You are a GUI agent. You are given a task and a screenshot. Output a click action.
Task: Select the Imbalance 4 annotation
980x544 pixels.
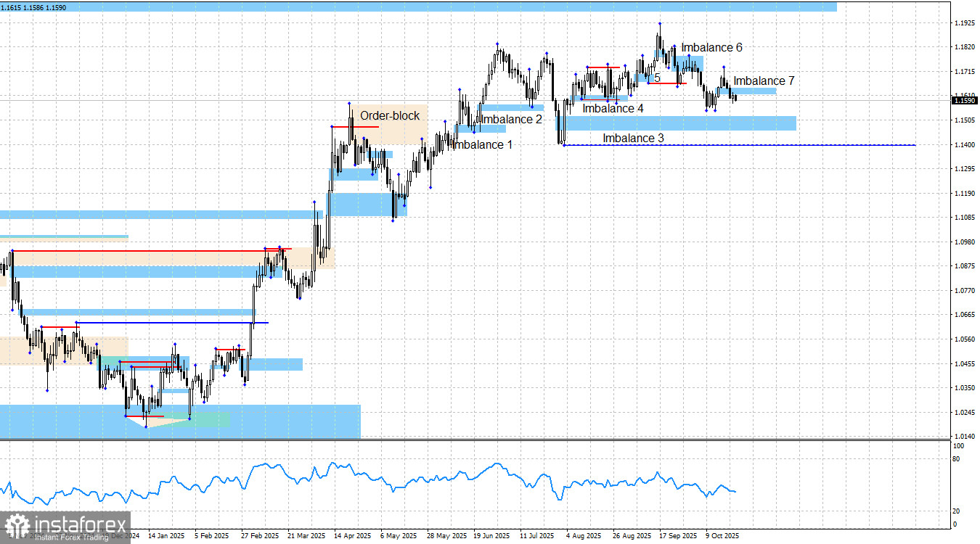(613, 109)
